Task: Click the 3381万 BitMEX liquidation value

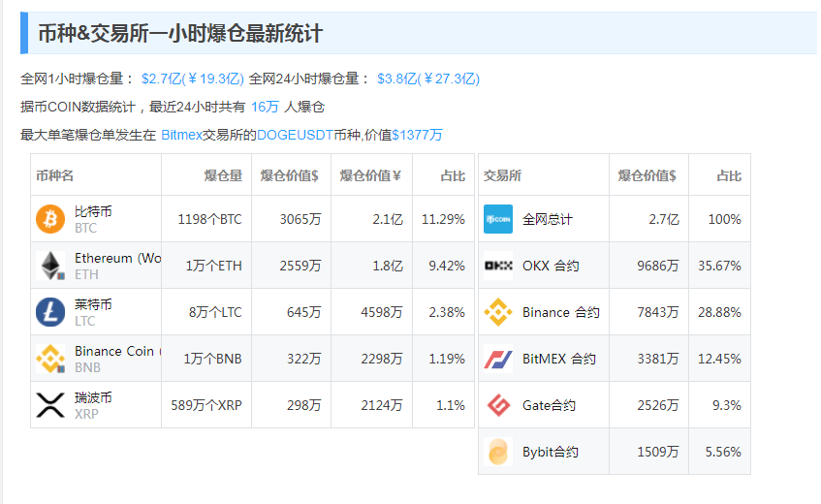Action: [x=657, y=359]
